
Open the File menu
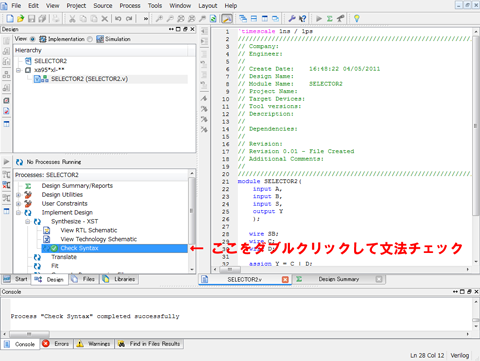(x=16, y=6)
